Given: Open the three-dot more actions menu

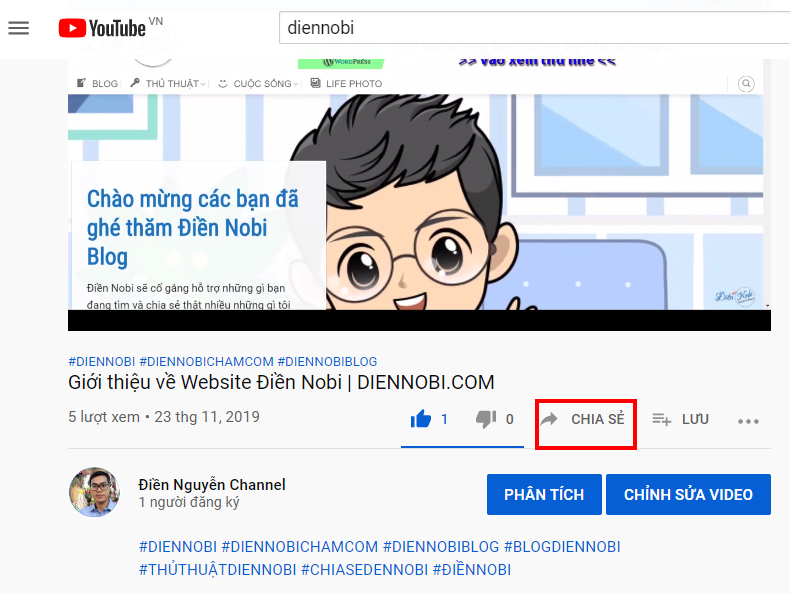Looking at the screenshot, I should pyautogui.click(x=748, y=421).
